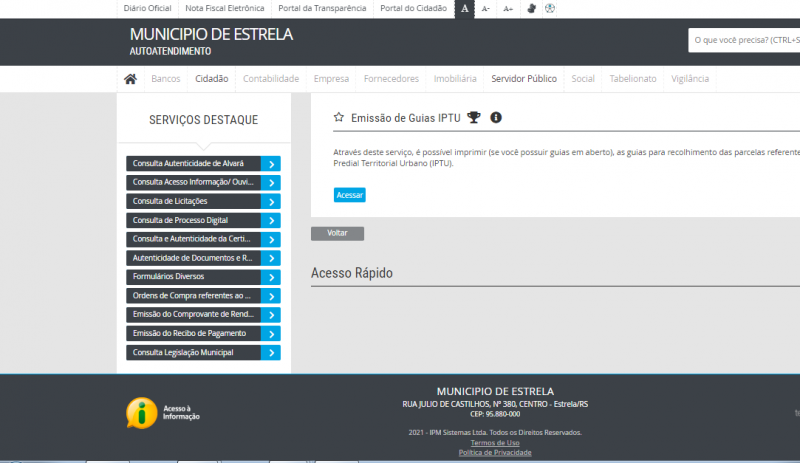Click the accessibility icon in top bar
This screenshot has width=800, height=463.
point(550,8)
